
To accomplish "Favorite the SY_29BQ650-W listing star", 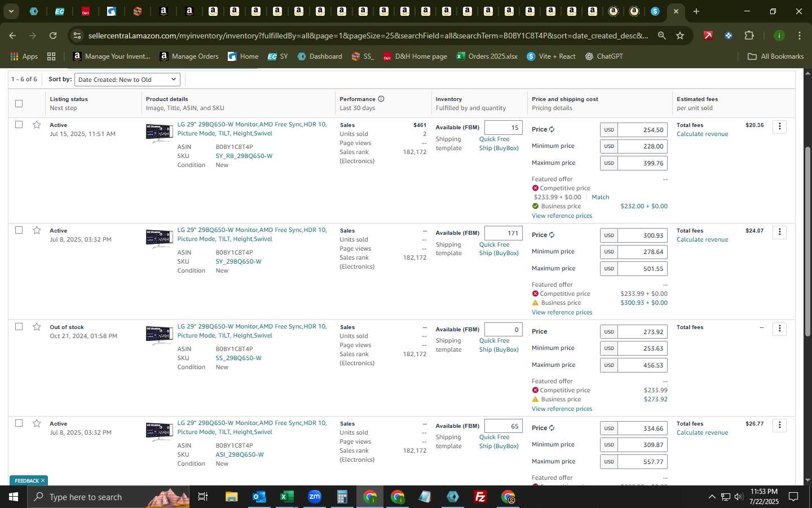I will click(x=37, y=230).
